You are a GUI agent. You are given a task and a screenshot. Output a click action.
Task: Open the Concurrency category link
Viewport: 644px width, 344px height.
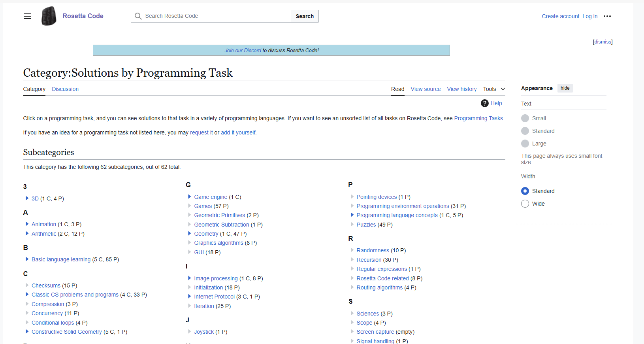(x=47, y=313)
